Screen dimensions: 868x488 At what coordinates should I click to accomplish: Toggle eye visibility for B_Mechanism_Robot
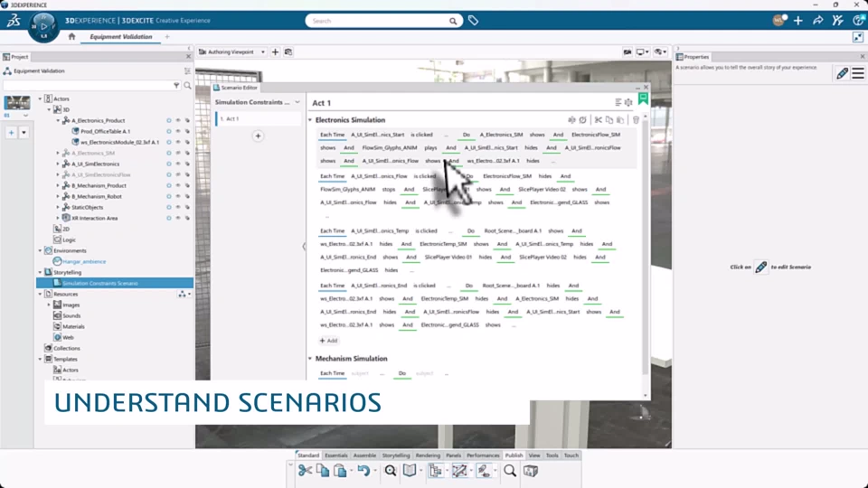[x=178, y=196]
